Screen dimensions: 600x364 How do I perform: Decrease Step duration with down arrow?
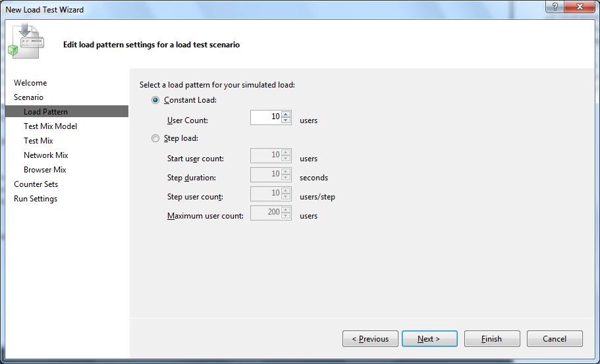point(286,178)
